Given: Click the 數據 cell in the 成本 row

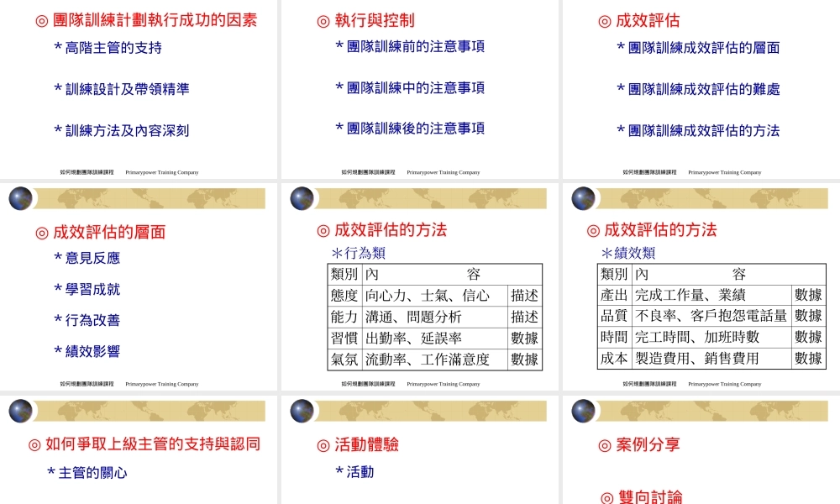Looking at the screenshot, I should click(x=808, y=359).
